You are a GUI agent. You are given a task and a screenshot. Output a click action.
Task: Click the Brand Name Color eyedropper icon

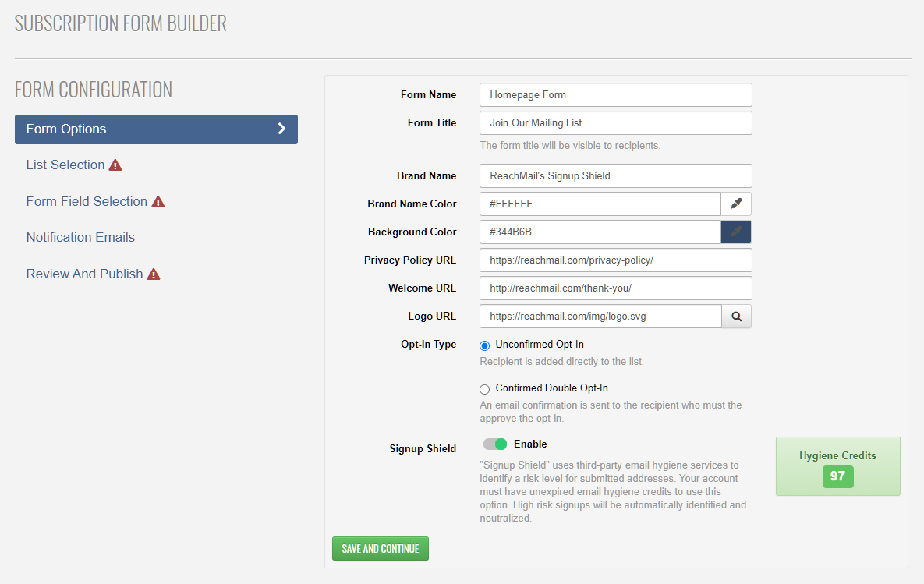(x=736, y=204)
